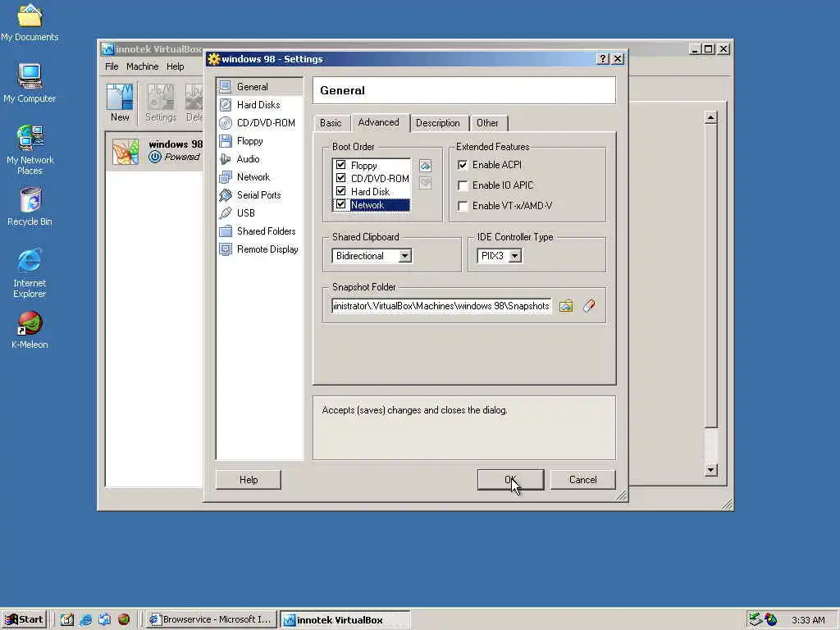This screenshot has height=630, width=840.
Task: Open the Serial Ports settings category
Action: click(x=258, y=195)
